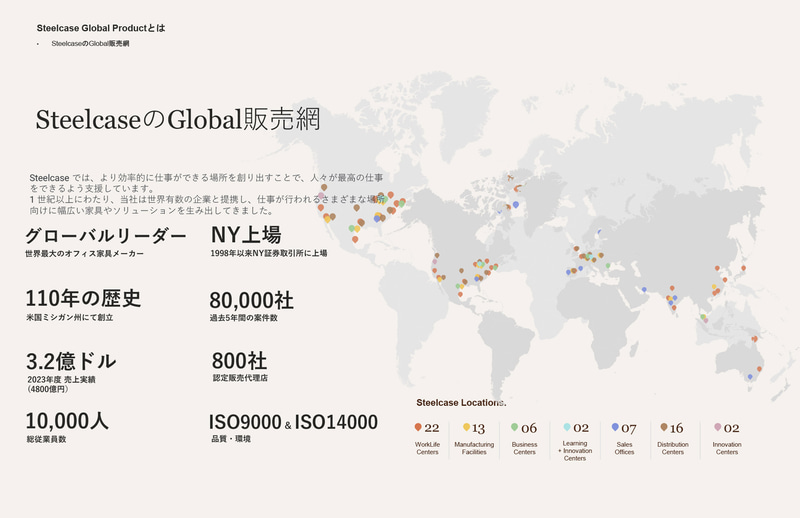Select the slide title 'Steelcase Global Productとは'
The width and height of the screenshot is (800, 518).
tap(101, 28)
